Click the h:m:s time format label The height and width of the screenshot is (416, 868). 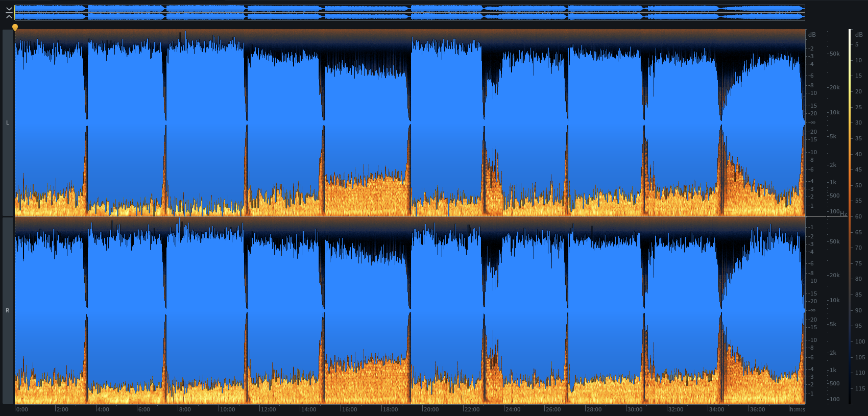click(x=797, y=409)
